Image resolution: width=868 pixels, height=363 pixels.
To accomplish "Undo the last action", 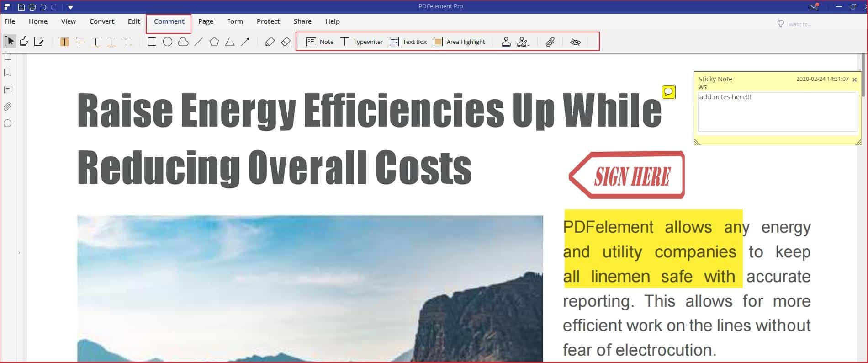I will [43, 7].
